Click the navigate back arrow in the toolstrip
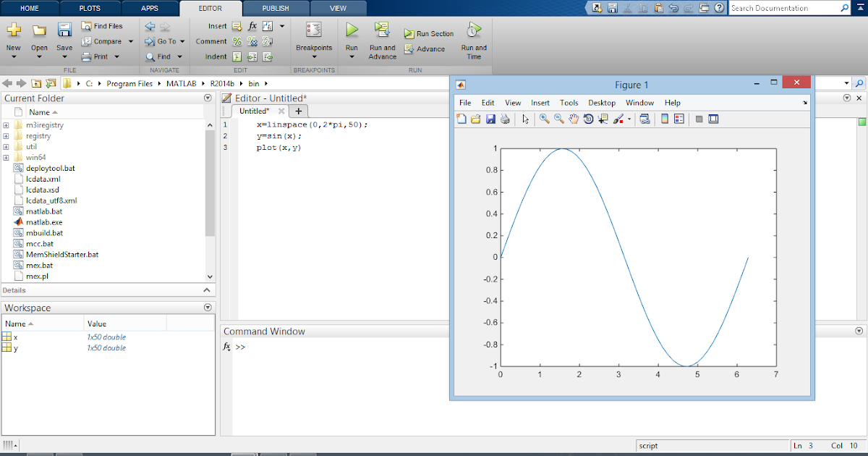Screen dimensions: 868x456 150,26
